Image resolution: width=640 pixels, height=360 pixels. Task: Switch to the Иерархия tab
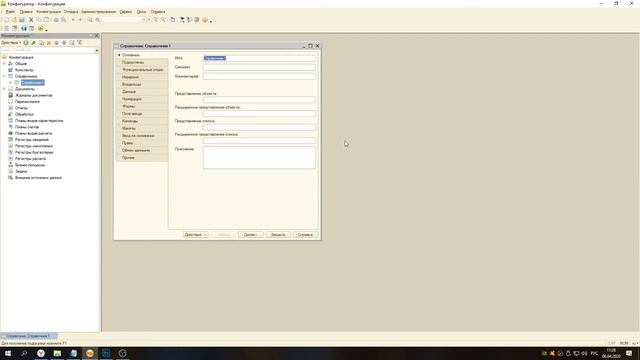click(x=142, y=77)
